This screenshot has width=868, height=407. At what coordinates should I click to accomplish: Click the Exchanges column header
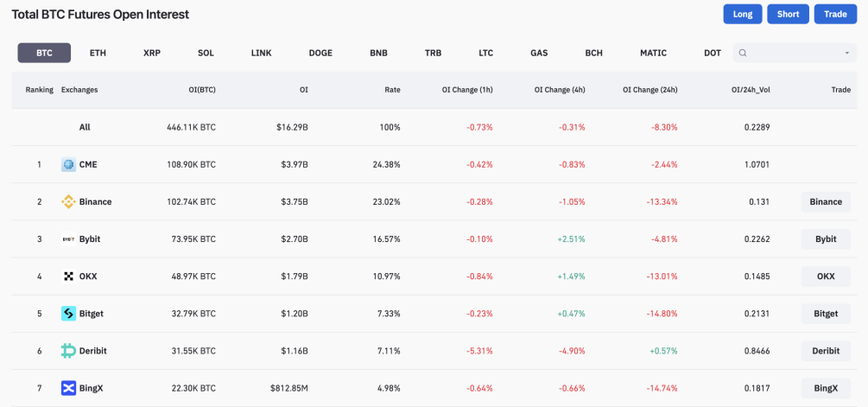79,90
